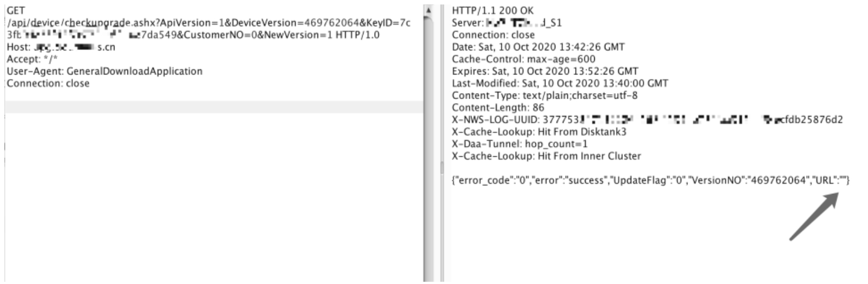Click the User-Agent GeneralDownloadApplication line
Image resolution: width=868 pixels, height=284 pixels.
point(104,72)
